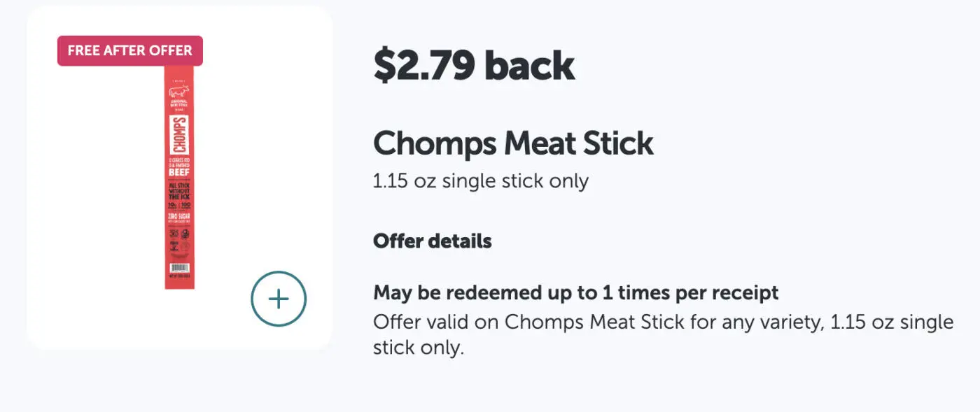Image resolution: width=980 pixels, height=412 pixels.
Task: Click the "Offer details" heading
Action: [x=432, y=241]
